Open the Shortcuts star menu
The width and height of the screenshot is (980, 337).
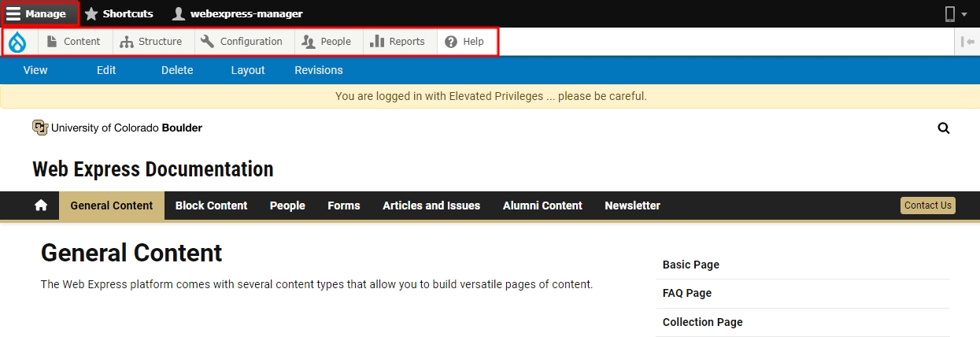119,13
